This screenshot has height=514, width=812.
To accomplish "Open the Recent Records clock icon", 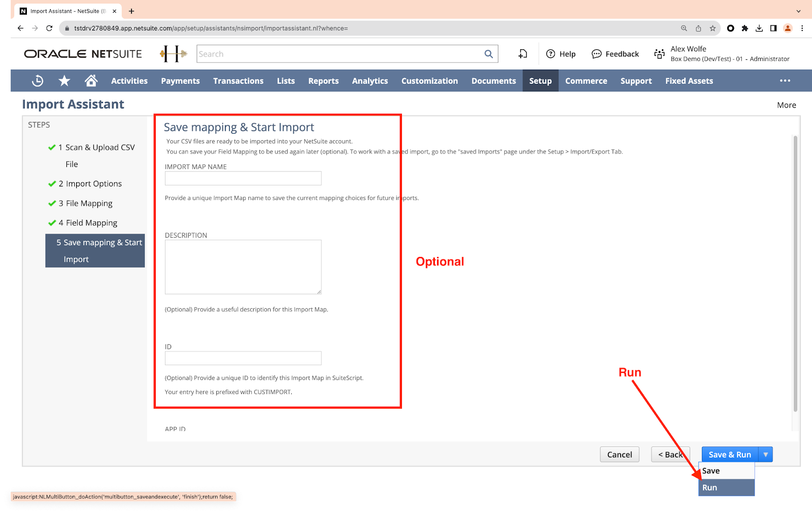I will click(x=38, y=81).
